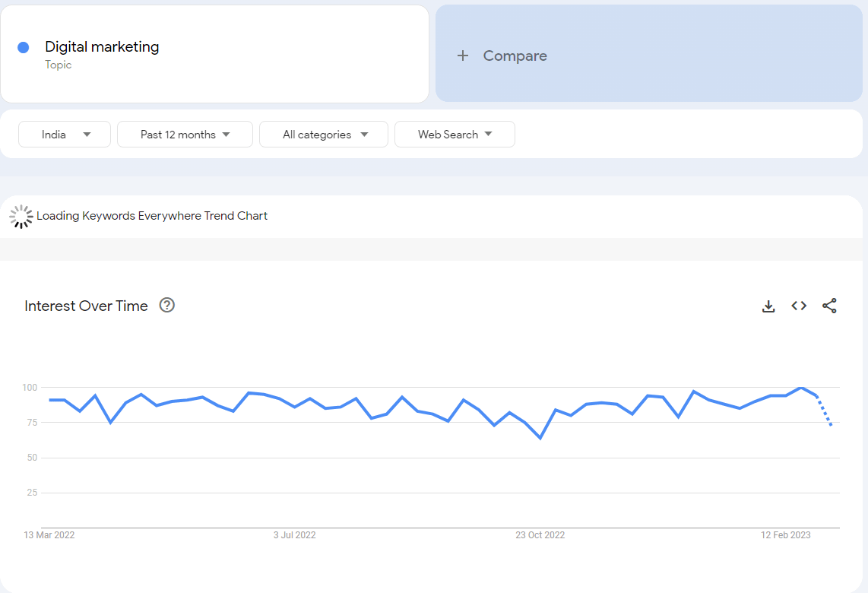This screenshot has width=868, height=593.
Task: Pick the 12 Feb 2023 axis date
Action: 786,535
